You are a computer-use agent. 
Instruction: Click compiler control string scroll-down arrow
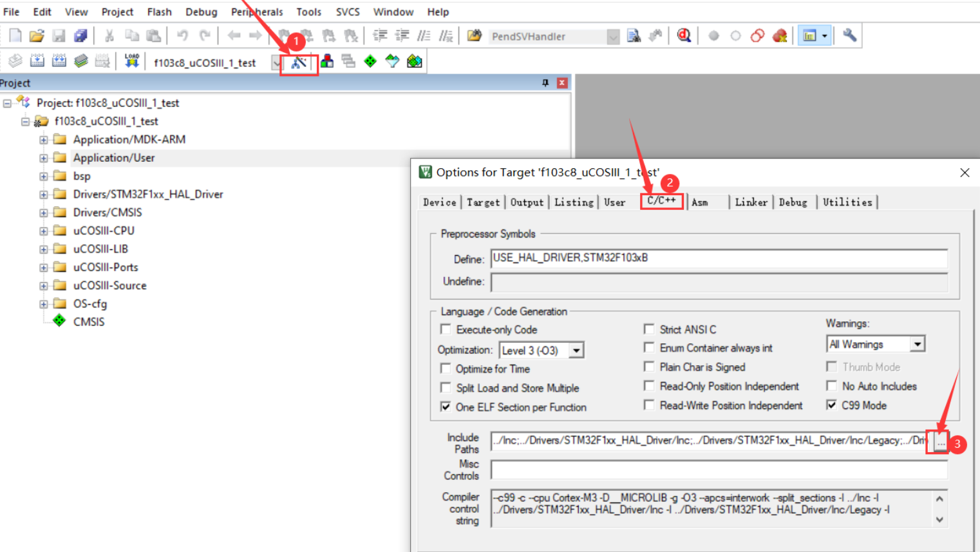coord(939,520)
